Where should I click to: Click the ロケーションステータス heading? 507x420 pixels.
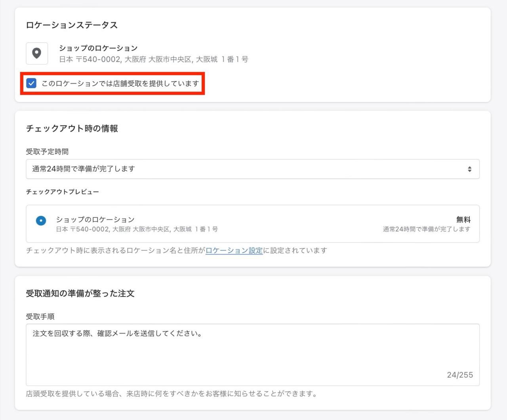point(72,25)
